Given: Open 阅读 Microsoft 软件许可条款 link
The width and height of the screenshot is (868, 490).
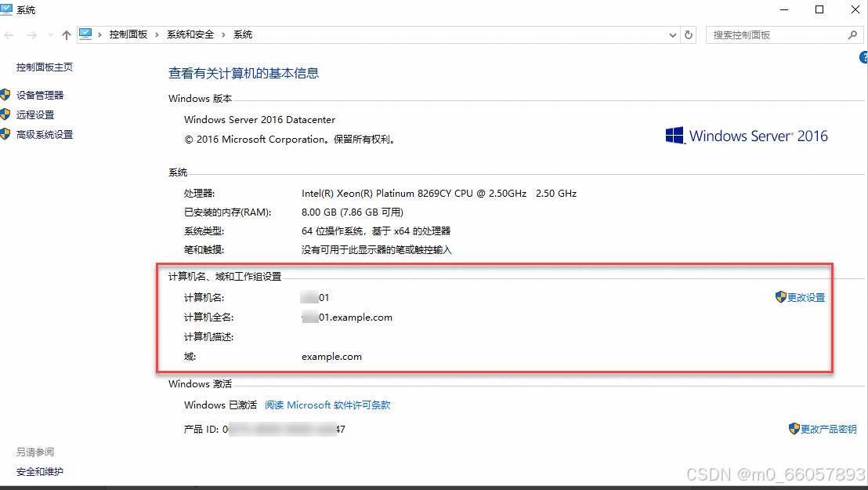Looking at the screenshot, I should click(327, 405).
